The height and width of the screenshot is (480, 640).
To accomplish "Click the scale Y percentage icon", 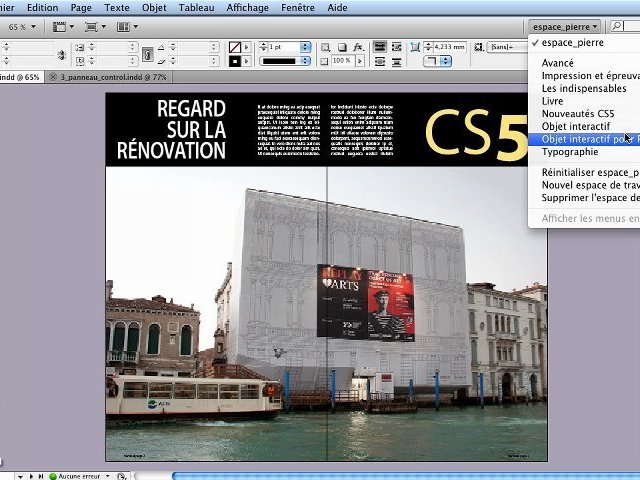I will click(x=80, y=61).
